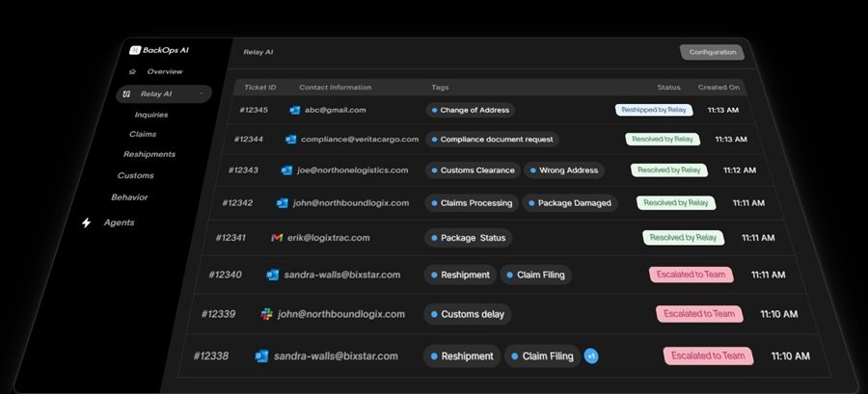Click the Ticket ID column header

click(260, 88)
